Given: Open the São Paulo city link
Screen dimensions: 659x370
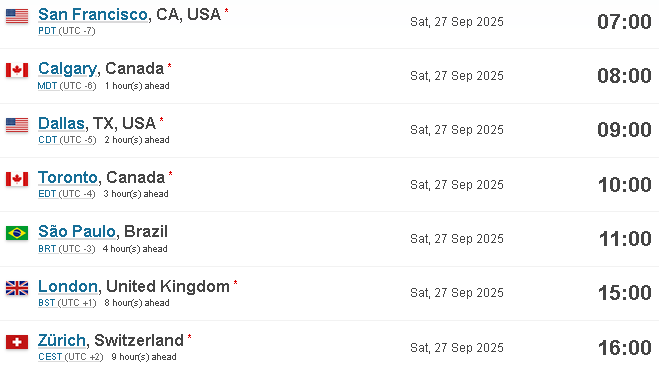Looking at the screenshot, I should pos(77,231).
